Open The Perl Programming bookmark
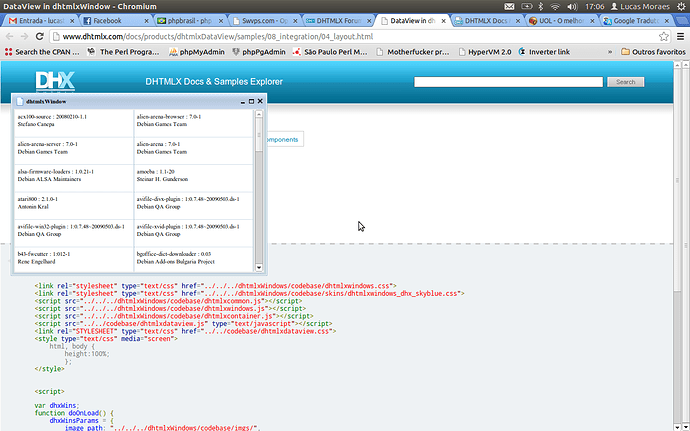Image resolution: width=690 pixels, height=431 pixels. click(x=124, y=52)
